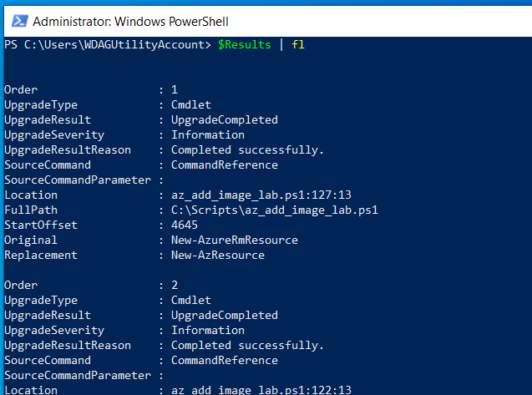Click the first "Order" value of 1
This screenshot has width=532, height=395.
tap(175, 89)
